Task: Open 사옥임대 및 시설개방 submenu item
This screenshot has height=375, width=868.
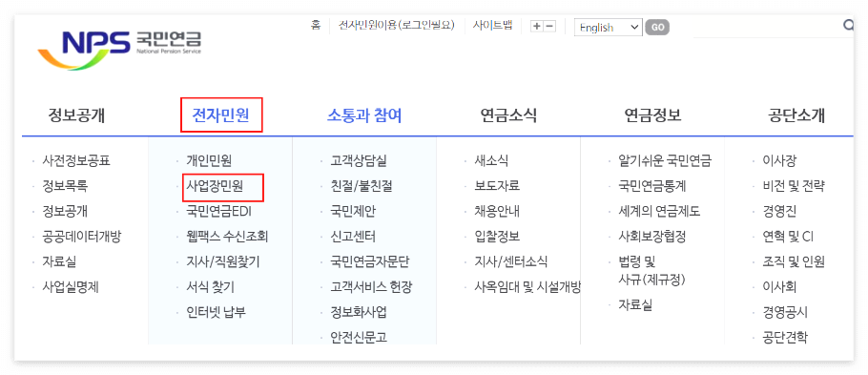Action: pyautogui.click(x=527, y=287)
